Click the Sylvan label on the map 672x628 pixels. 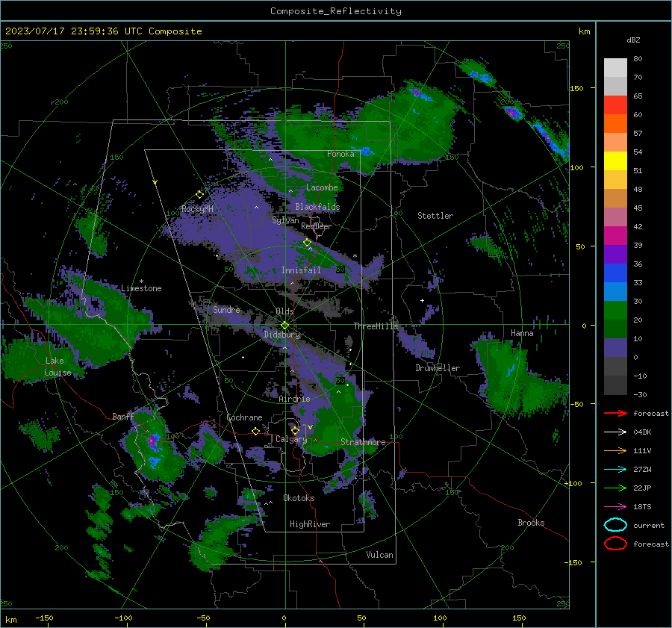tap(285, 220)
